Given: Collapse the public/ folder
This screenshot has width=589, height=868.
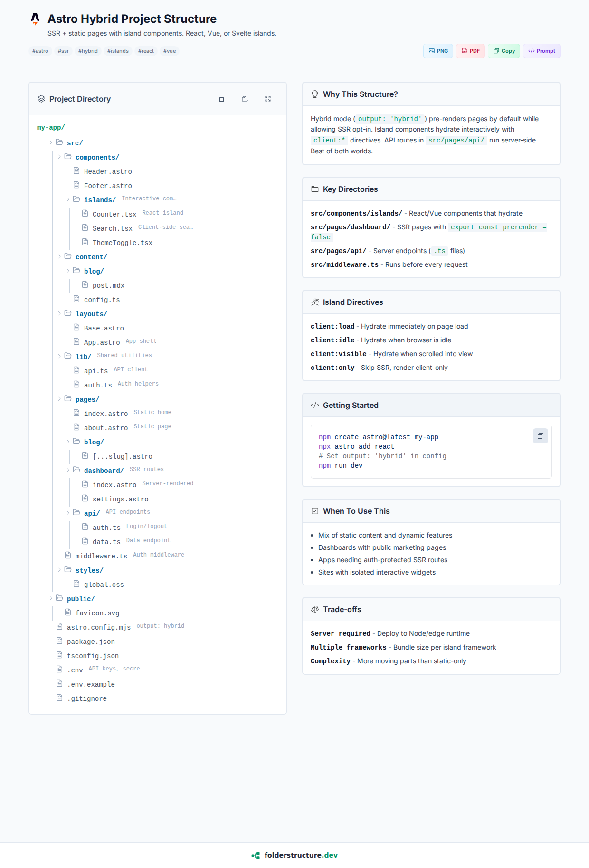Looking at the screenshot, I should (x=51, y=598).
